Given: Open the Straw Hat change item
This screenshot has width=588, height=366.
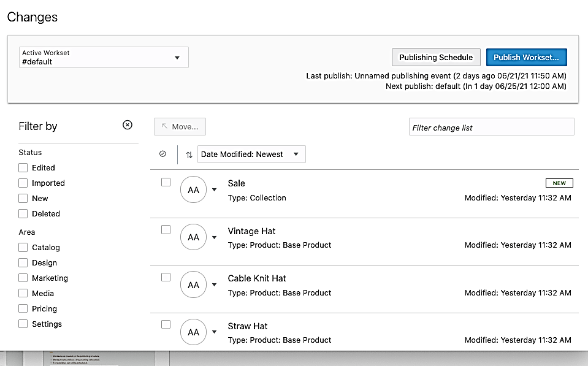Looking at the screenshot, I should pos(248,326).
